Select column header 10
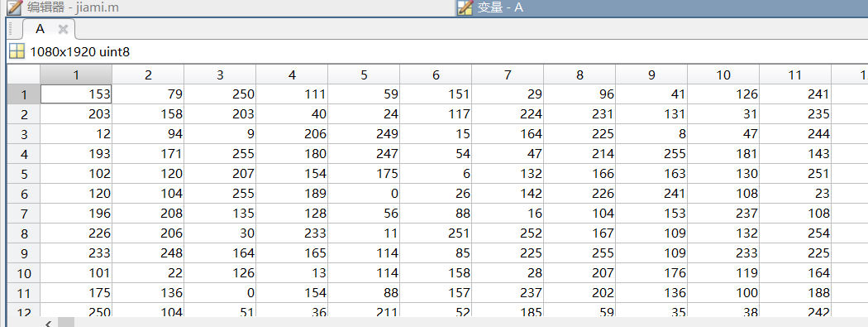868x327 pixels. 724,75
